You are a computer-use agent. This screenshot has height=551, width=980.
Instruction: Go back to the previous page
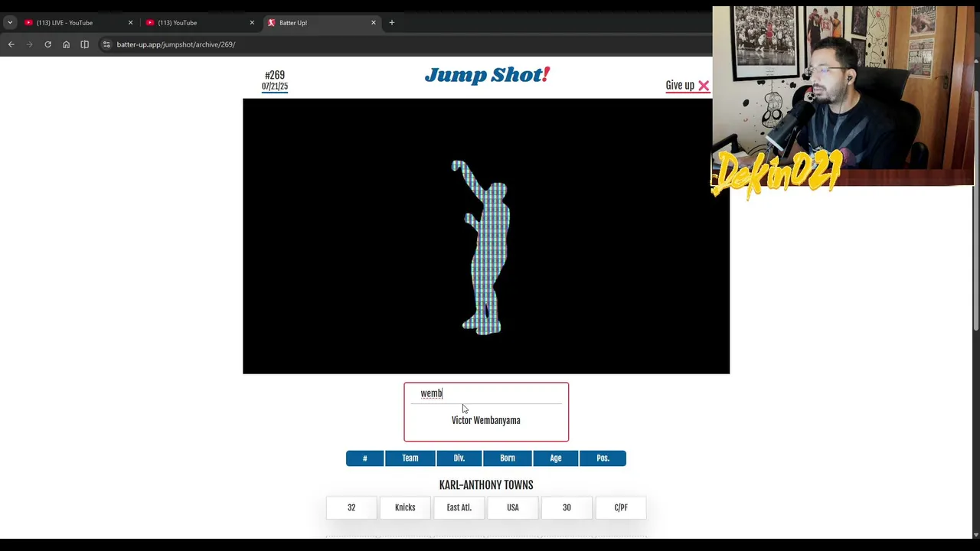11,44
